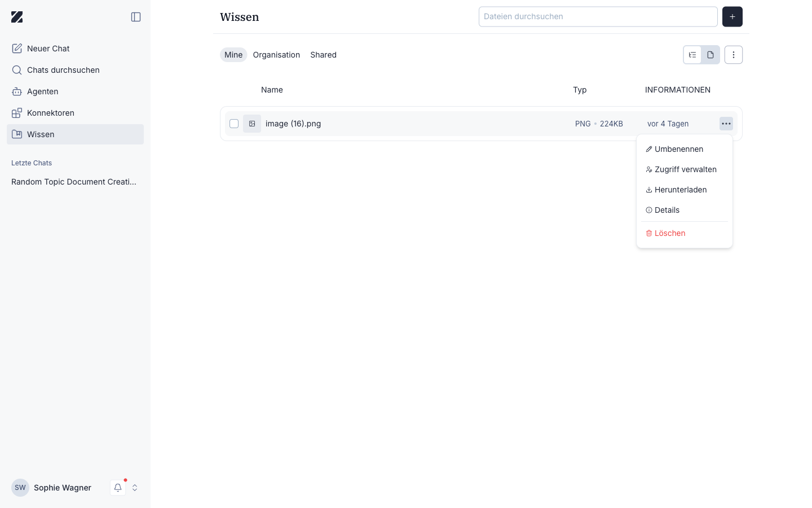Focus the Dateien durchsuchen search field
This screenshot has height=508, width=812.
tap(598, 16)
